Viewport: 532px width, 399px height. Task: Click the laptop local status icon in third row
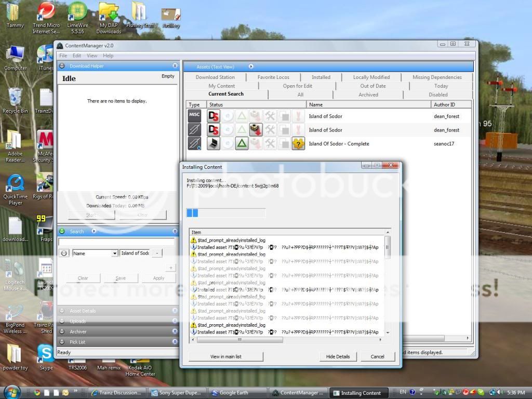pos(213,144)
